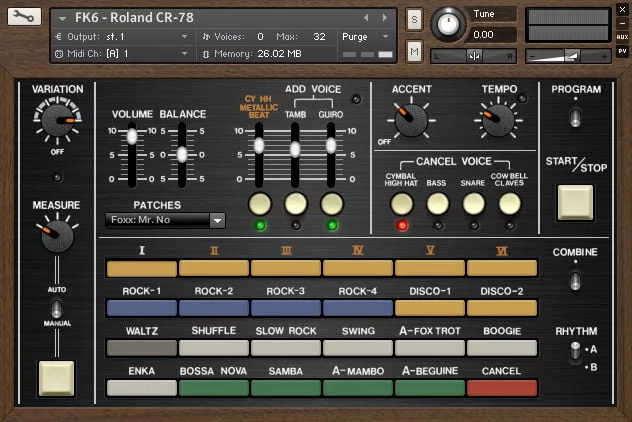Adjust the Tune knob
This screenshot has width=632, height=422.
[x=448, y=24]
